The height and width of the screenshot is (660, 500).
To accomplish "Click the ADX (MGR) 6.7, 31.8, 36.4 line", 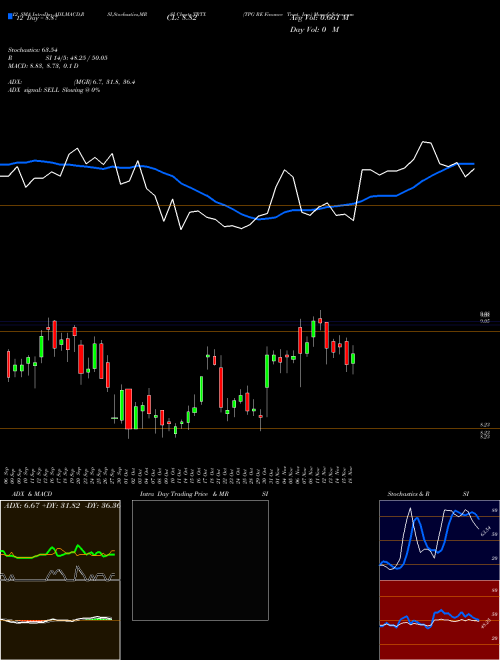I will [x=72, y=82].
